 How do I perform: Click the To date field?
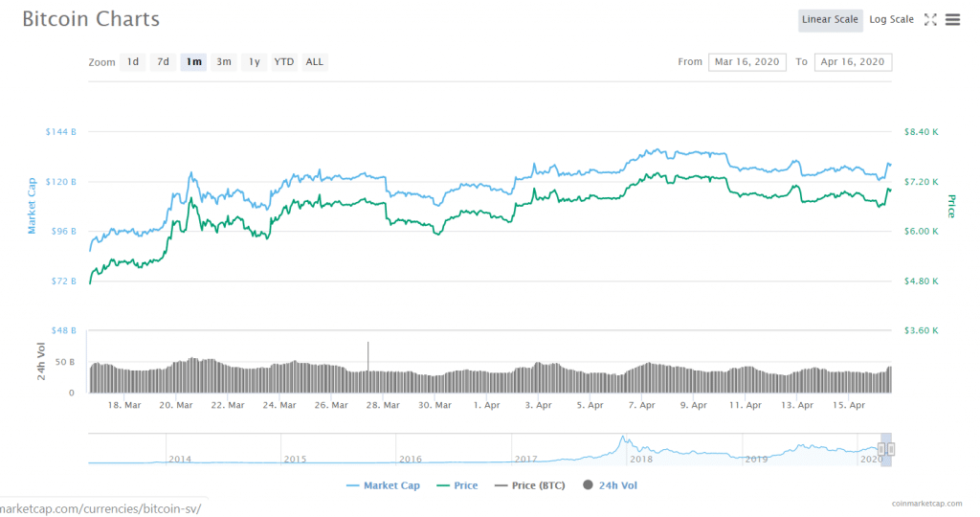[853, 62]
